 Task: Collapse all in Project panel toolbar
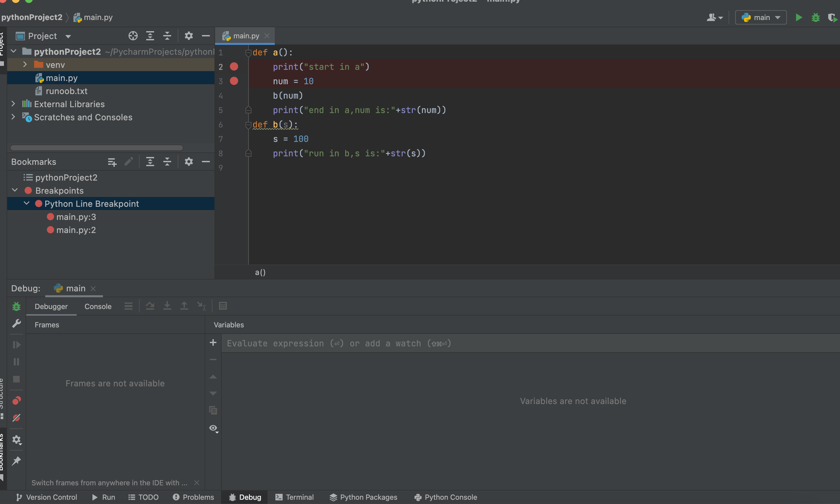coord(167,36)
